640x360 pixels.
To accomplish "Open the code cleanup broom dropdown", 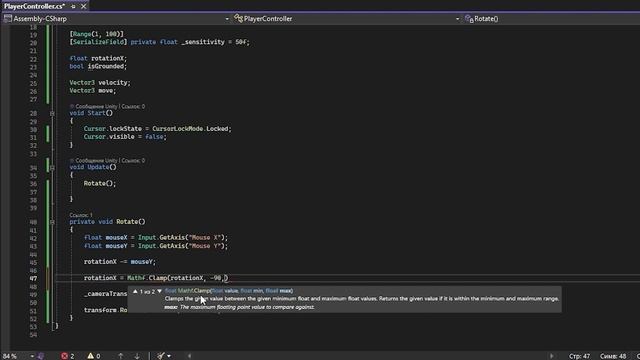I will tap(169, 356).
